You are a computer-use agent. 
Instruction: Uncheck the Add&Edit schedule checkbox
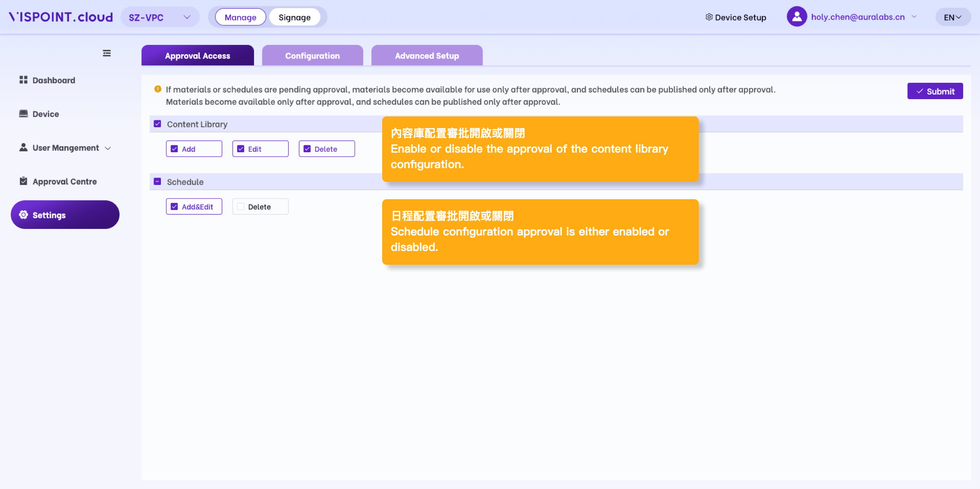(174, 207)
